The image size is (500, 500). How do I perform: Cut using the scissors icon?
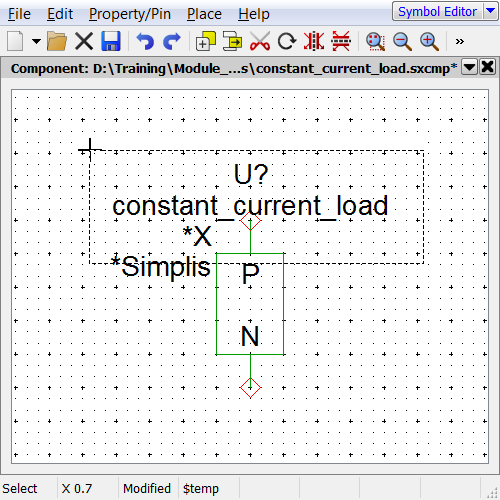[260, 41]
